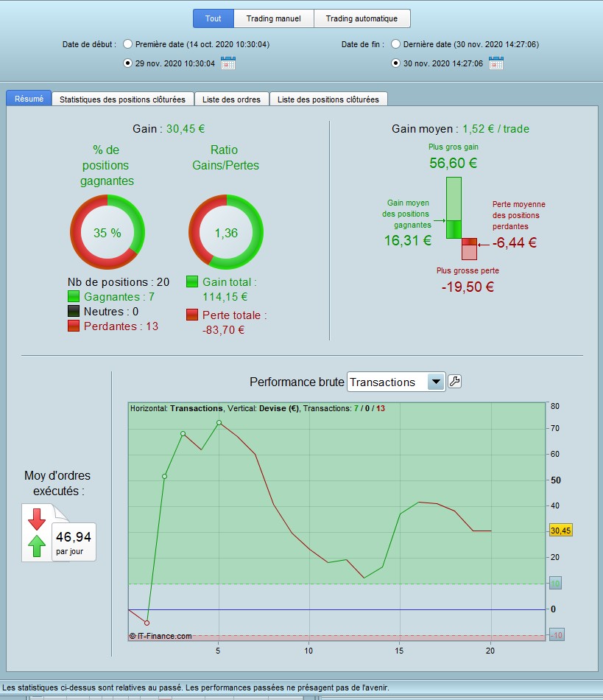This screenshot has height=700, width=603.
Task: Click the Gain moyen 1,52 € / trade text
Action: click(461, 128)
